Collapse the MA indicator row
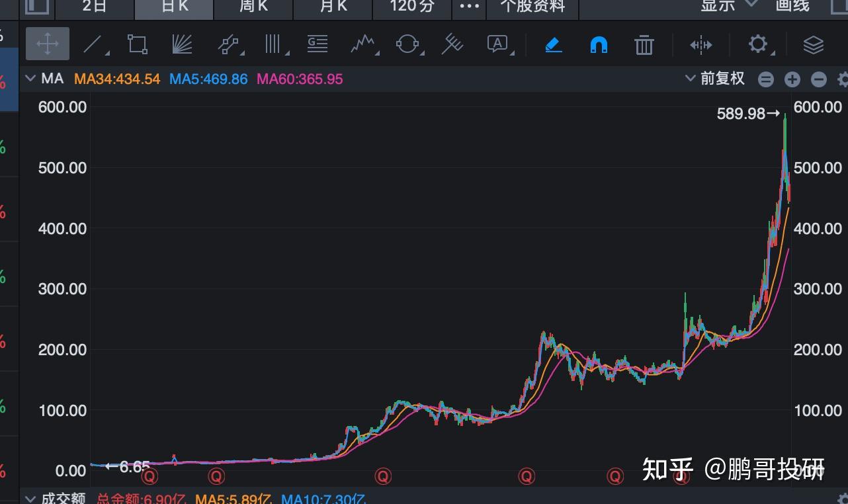The height and width of the screenshot is (504, 848). point(30,78)
